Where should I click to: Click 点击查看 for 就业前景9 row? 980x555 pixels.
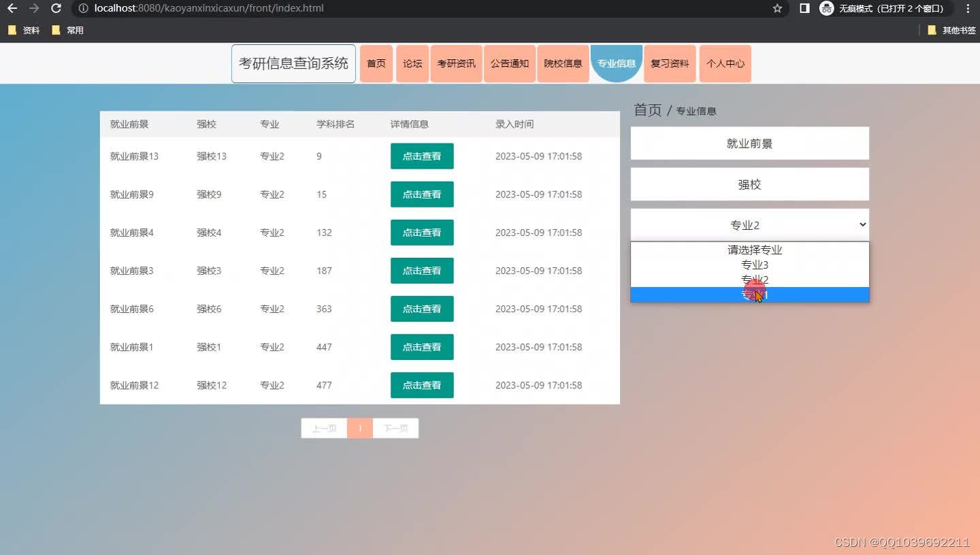pyautogui.click(x=422, y=194)
